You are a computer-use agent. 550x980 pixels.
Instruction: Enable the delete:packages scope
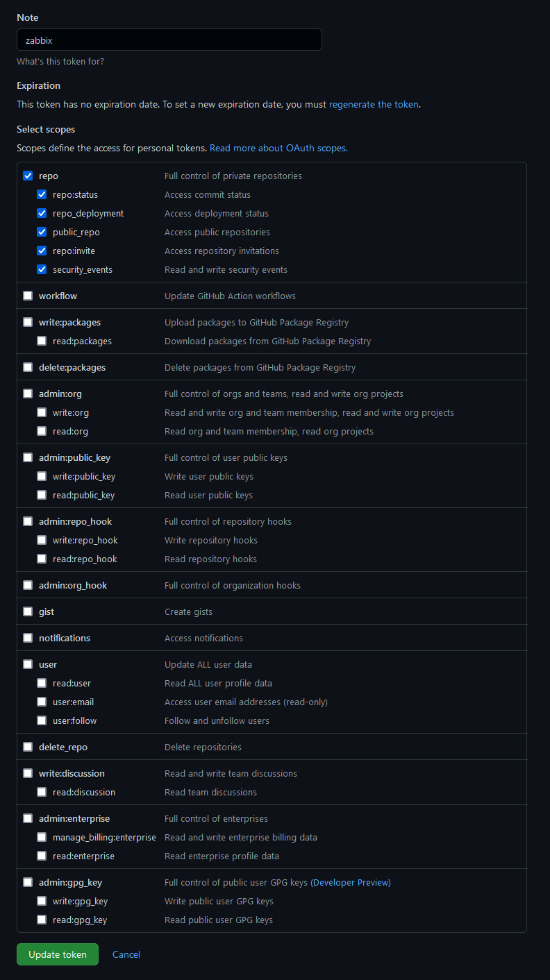(x=28, y=368)
